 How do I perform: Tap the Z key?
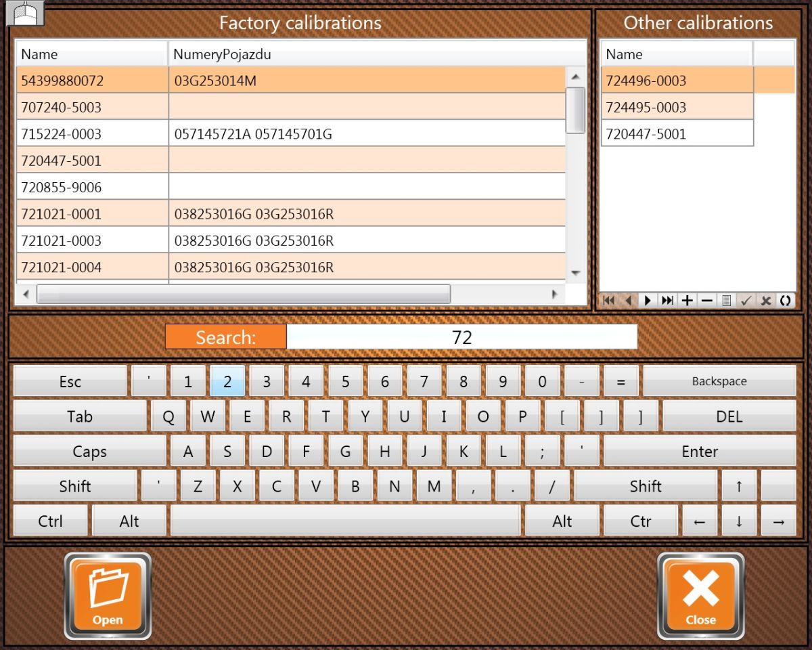198,486
